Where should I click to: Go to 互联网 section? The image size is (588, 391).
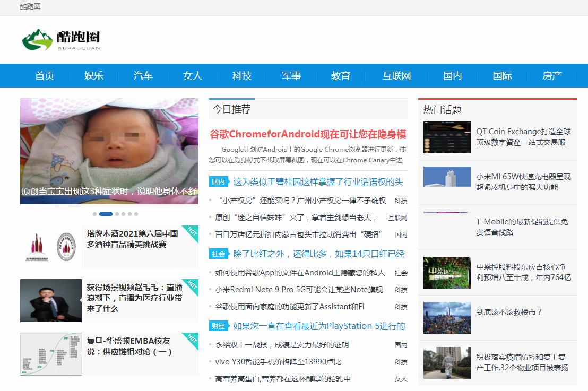point(397,76)
